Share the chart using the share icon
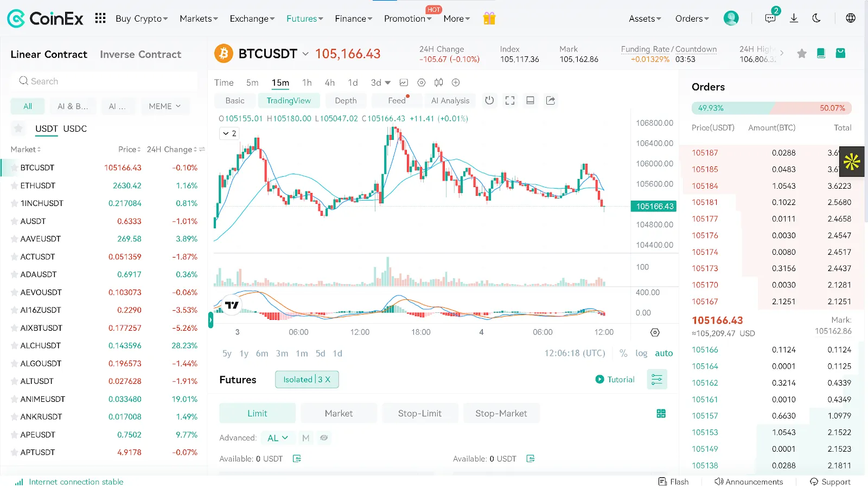The height and width of the screenshot is (488, 868). (551, 100)
